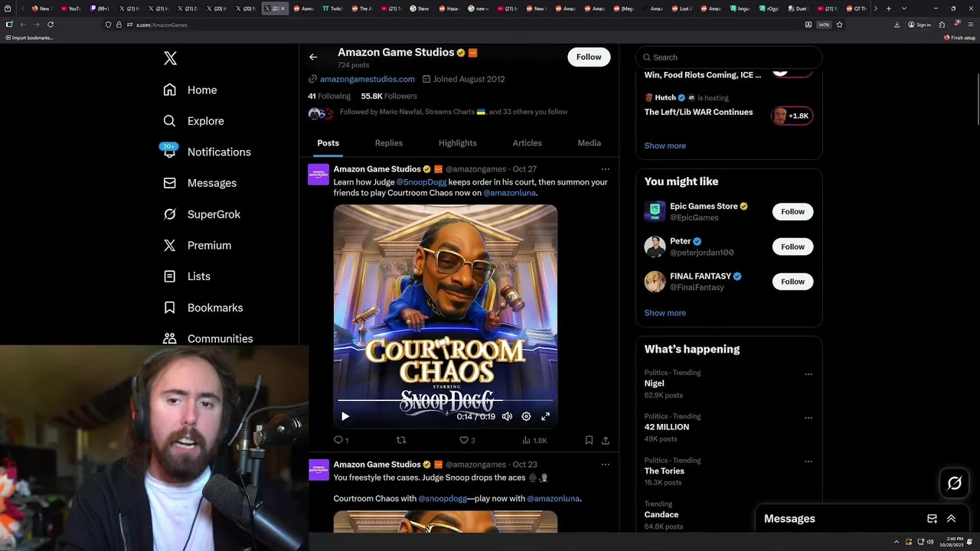Mute the video volume icon
Screen dimensions: 980x551
tap(507, 416)
